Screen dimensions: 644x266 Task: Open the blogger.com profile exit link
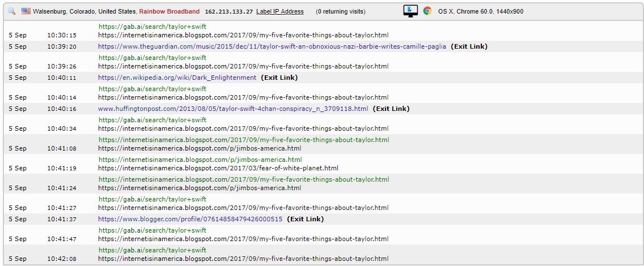[x=190, y=219]
